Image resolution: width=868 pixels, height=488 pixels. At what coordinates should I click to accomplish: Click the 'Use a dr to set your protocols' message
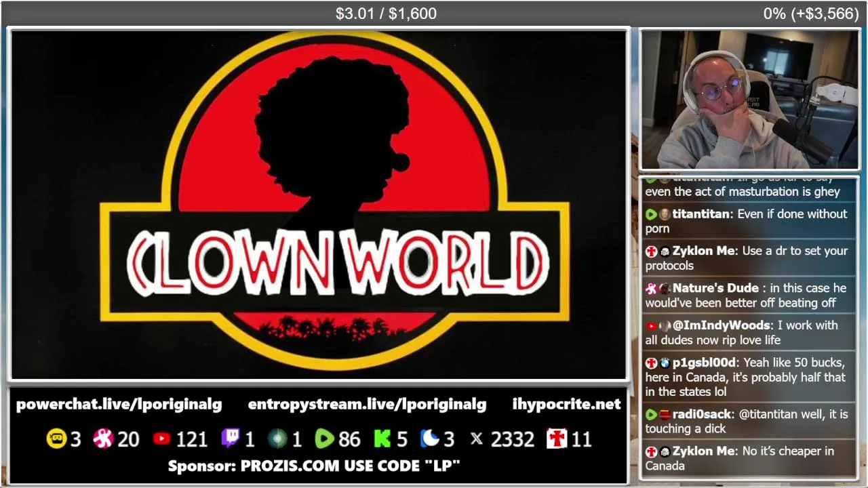(x=748, y=258)
